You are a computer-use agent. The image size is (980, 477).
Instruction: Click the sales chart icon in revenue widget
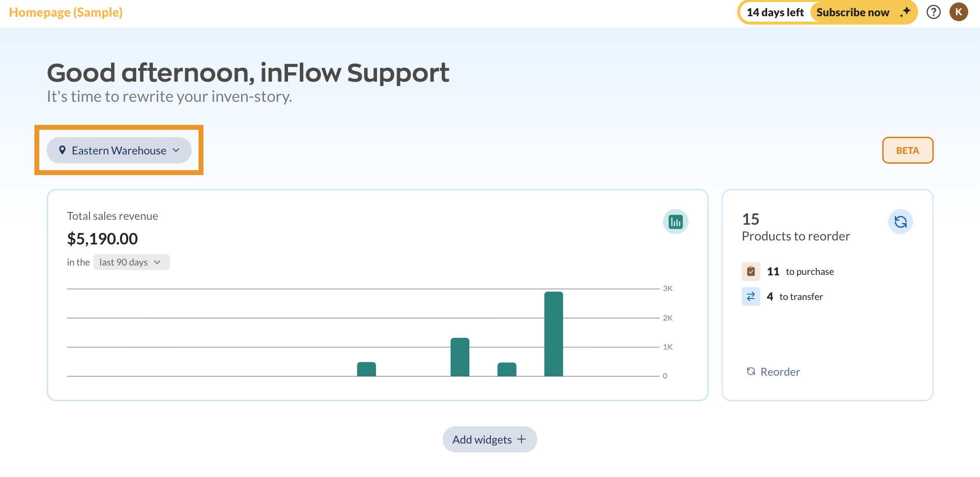pyautogui.click(x=675, y=222)
